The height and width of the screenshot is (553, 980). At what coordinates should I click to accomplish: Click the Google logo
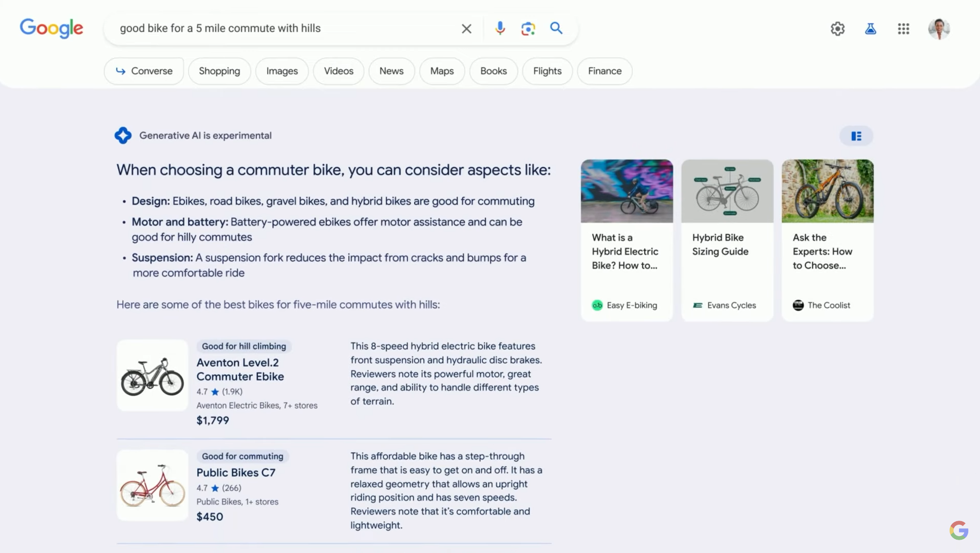click(51, 28)
